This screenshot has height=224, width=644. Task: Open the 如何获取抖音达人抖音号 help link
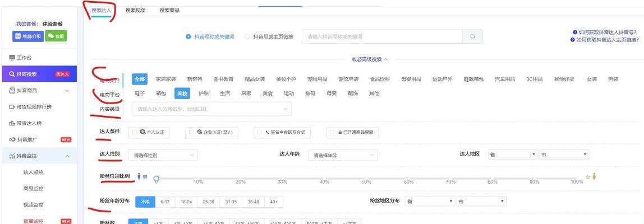coord(605,32)
